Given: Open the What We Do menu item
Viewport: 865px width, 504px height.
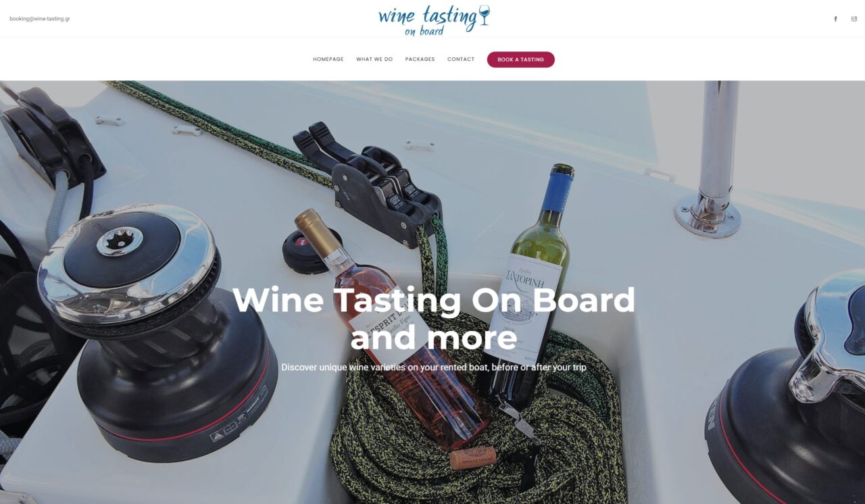Looking at the screenshot, I should [374, 59].
